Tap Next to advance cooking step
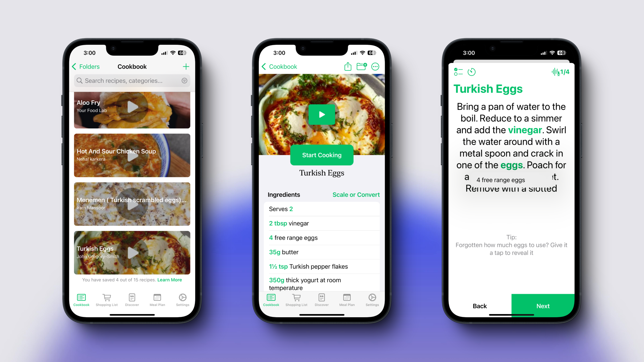 pyautogui.click(x=543, y=306)
